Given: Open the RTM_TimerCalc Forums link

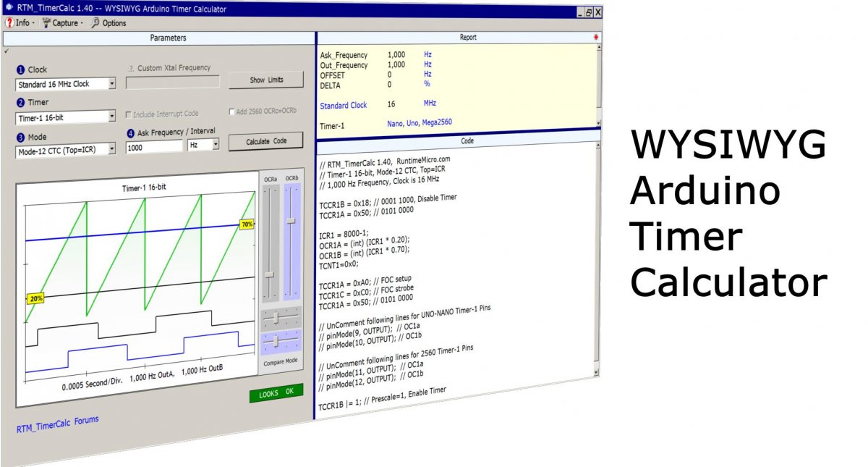Looking at the screenshot, I should click(57, 424).
